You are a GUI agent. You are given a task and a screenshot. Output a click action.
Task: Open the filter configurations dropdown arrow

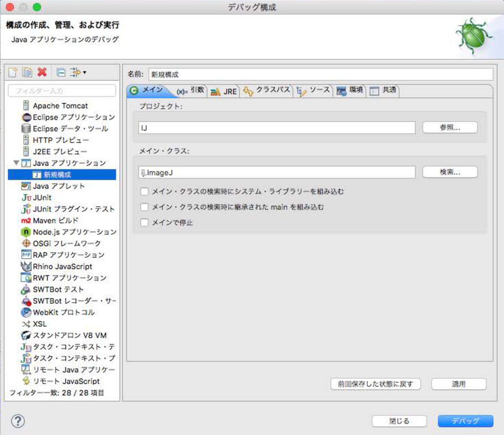coord(85,72)
